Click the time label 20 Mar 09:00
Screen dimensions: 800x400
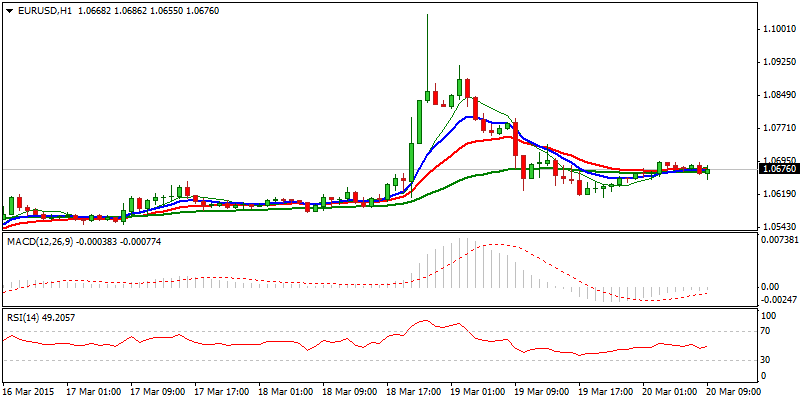tap(734, 390)
